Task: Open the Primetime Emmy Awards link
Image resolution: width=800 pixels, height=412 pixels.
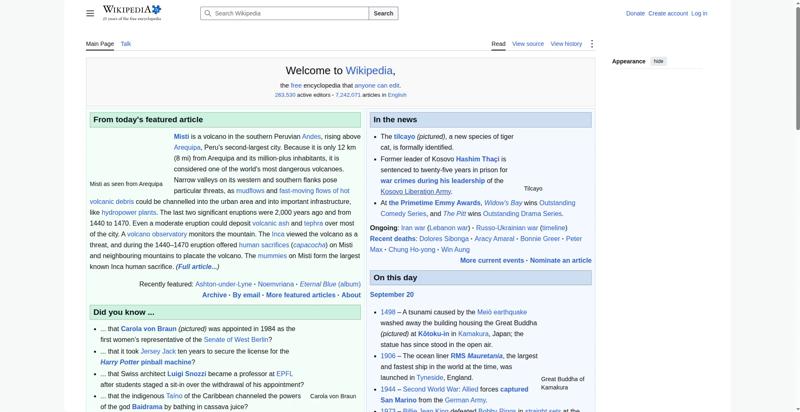Action: click(435, 203)
